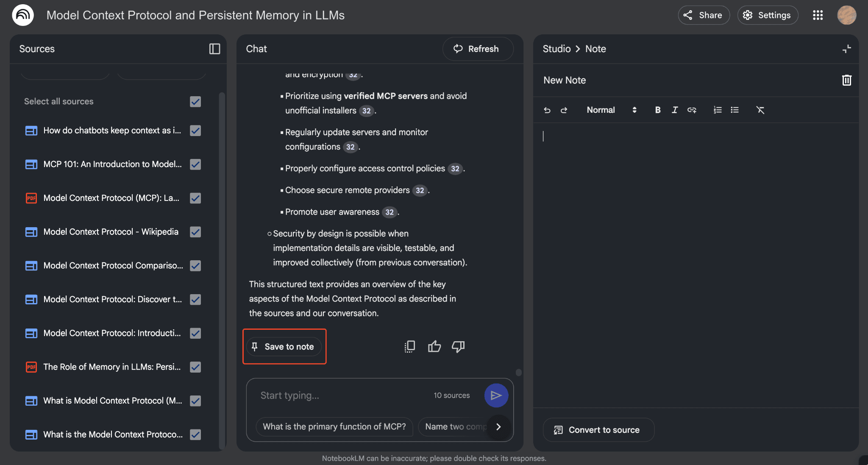Clear text formatting in note
868x465 pixels.
coord(760,110)
